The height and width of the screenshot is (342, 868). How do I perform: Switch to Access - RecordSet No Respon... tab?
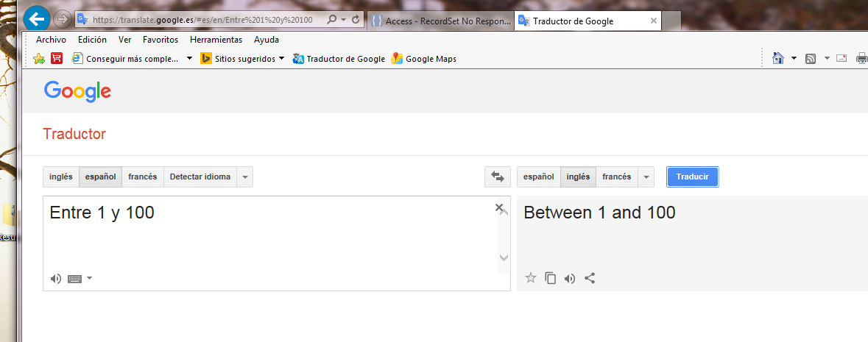(x=440, y=21)
